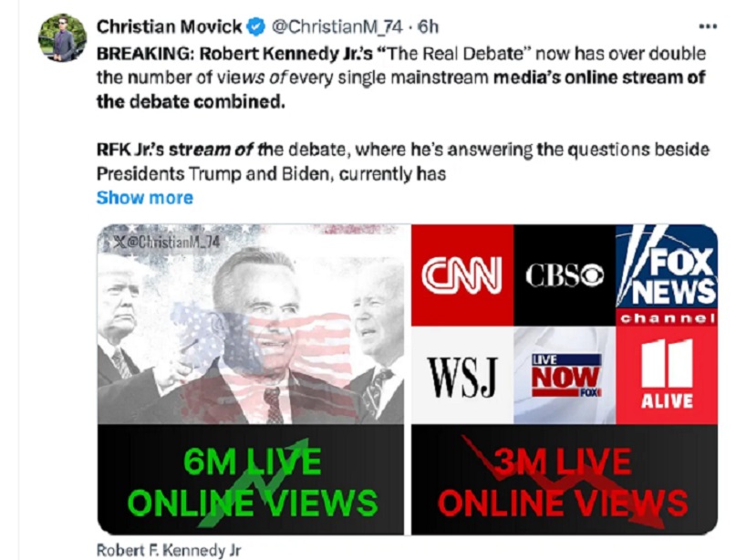Click the Robert F. Kennedy Jr caption
Viewport: 736px width, 560px height.
pos(169,550)
